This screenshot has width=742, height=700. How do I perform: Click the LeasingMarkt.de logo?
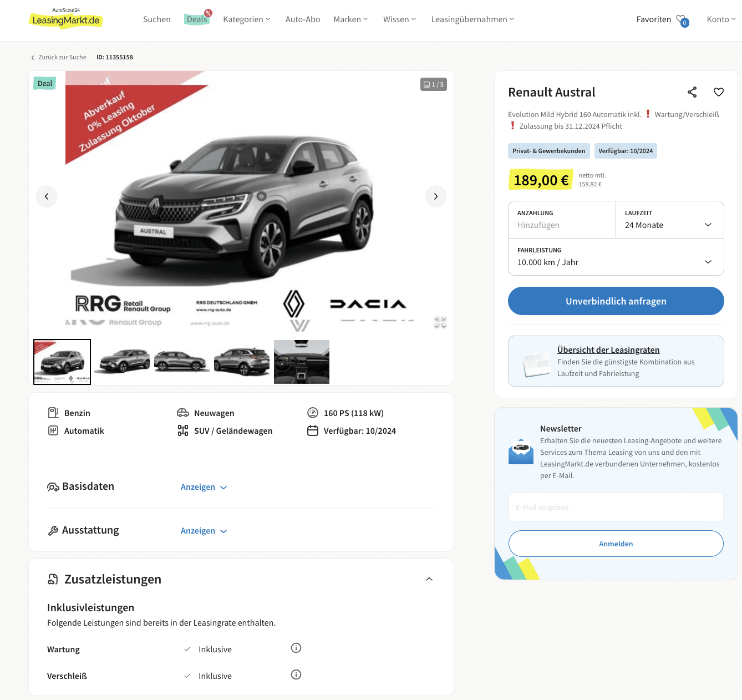pos(65,19)
